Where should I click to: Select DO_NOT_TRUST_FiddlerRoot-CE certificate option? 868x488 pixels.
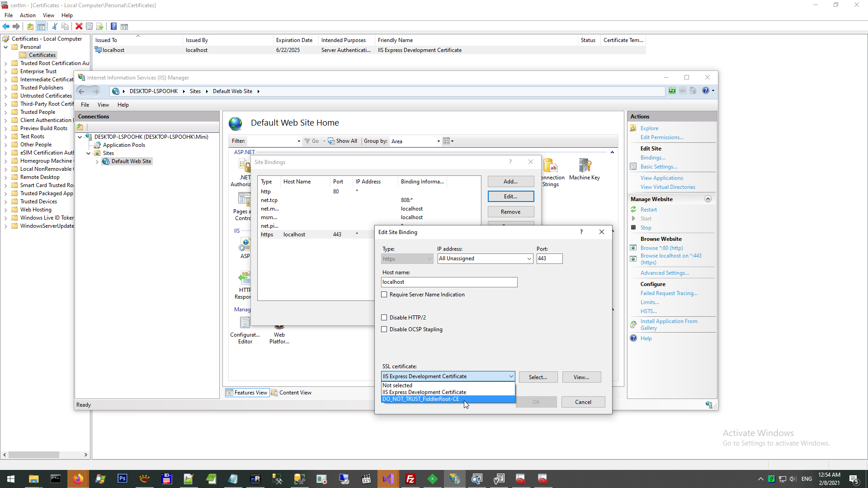pyautogui.click(x=420, y=399)
